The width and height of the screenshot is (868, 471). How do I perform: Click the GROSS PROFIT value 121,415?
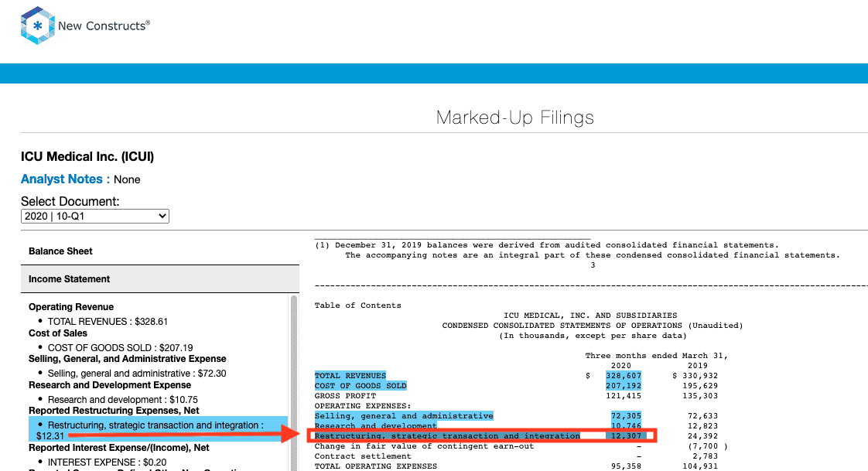click(624, 396)
